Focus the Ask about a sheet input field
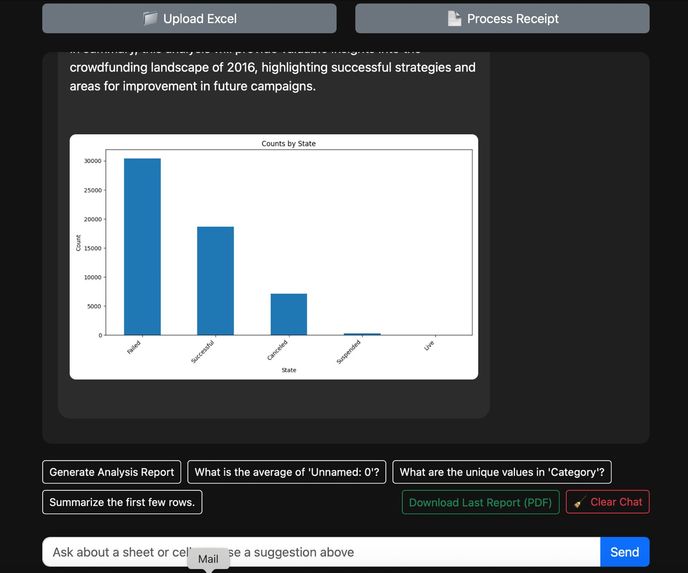Image resolution: width=688 pixels, height=573 pixels. point(321,552)
